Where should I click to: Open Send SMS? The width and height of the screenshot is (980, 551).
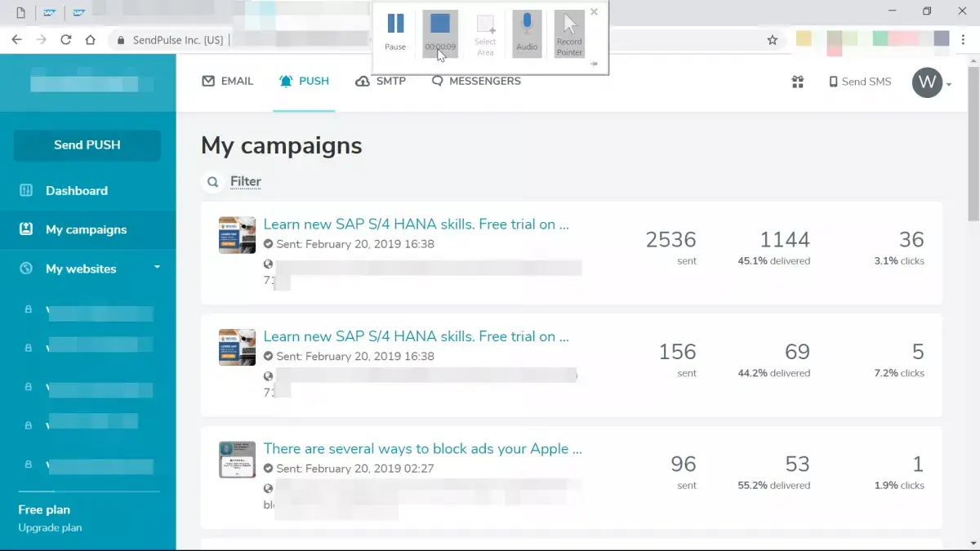click(x=860, y=82)
